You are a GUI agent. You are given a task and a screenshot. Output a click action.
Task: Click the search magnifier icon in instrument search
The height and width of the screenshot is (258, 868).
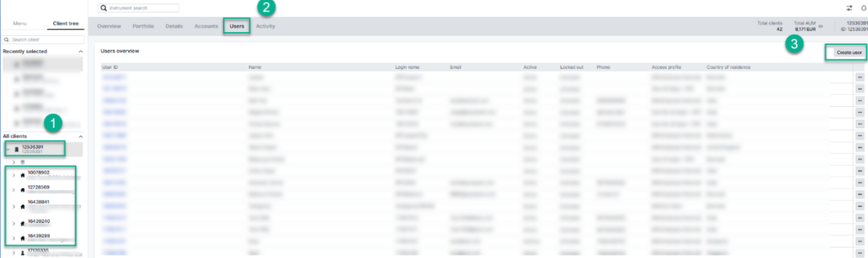point(104,9)
